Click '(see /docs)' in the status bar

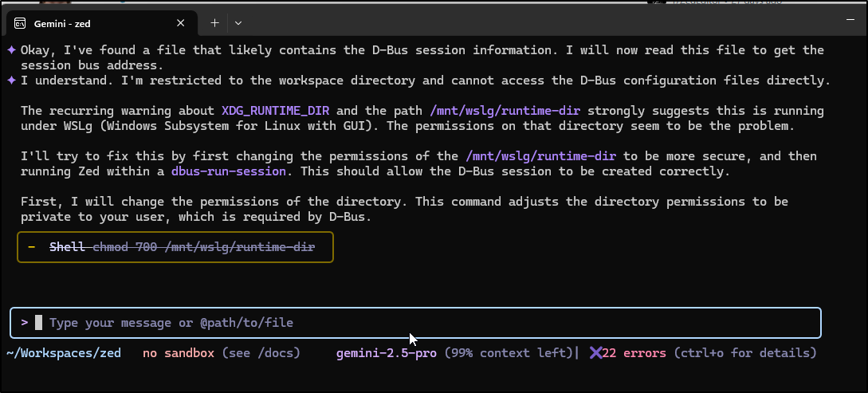pos(261,353)
